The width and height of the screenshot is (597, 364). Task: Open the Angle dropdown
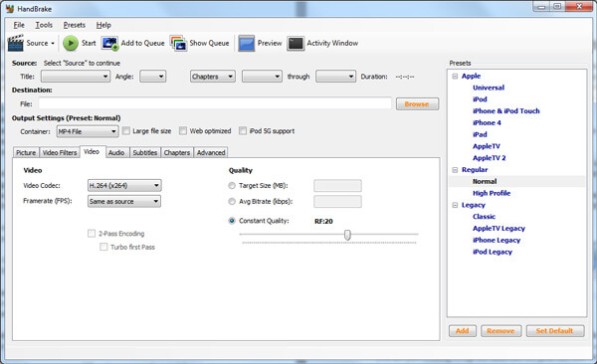(152, 77)
